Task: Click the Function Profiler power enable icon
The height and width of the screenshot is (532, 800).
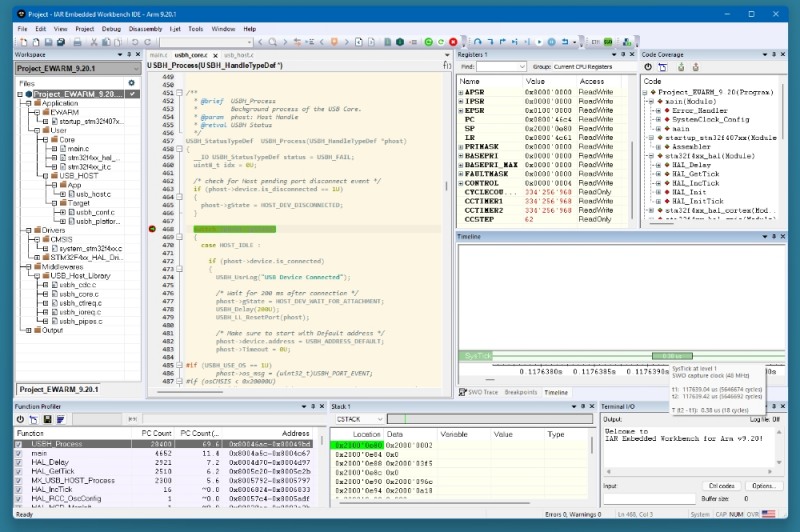Action: pyautogui.click(x=20, y=419)
